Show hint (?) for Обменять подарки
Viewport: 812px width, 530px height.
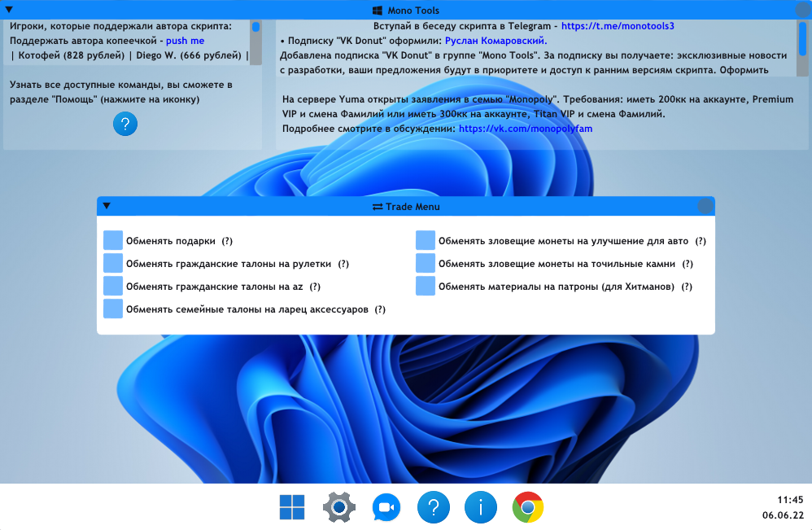coord(227,241)
